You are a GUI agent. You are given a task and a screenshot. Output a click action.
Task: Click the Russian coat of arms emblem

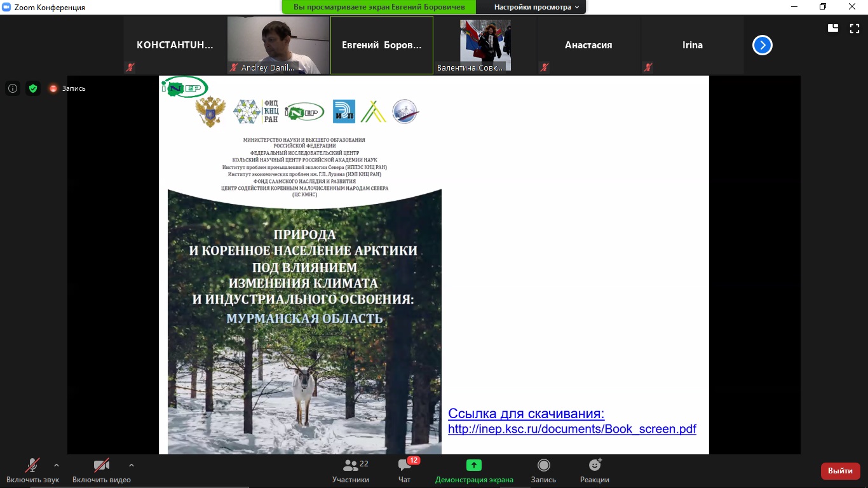(x=210, y=112)
